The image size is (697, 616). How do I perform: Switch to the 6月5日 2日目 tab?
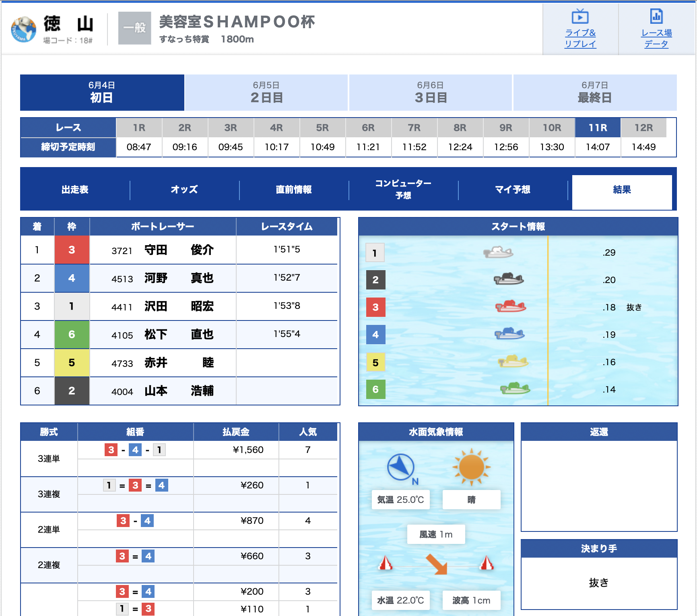pos(266,93)
